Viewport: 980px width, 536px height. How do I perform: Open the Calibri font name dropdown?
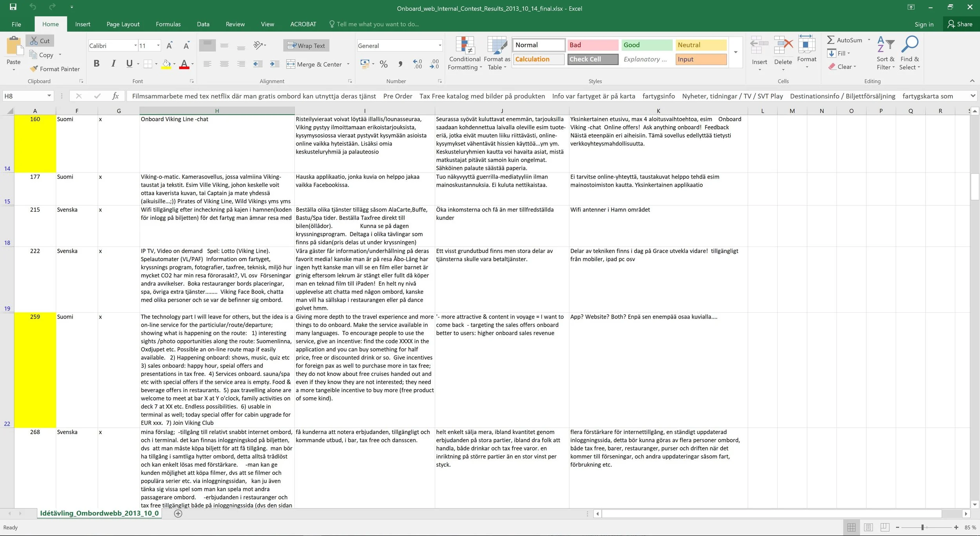pyautogui.click(x=136, y=46)
